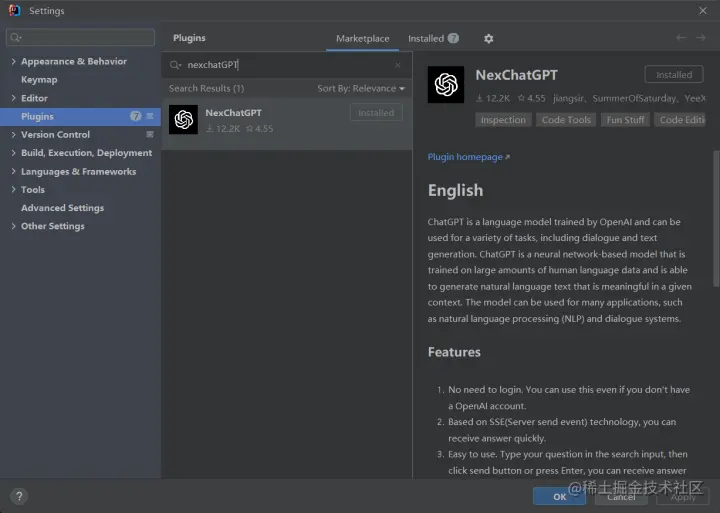Click the NexChatGPT logo in search results
Image resolution: width=720 pixels, height=513 pixels.
point(183,119)
